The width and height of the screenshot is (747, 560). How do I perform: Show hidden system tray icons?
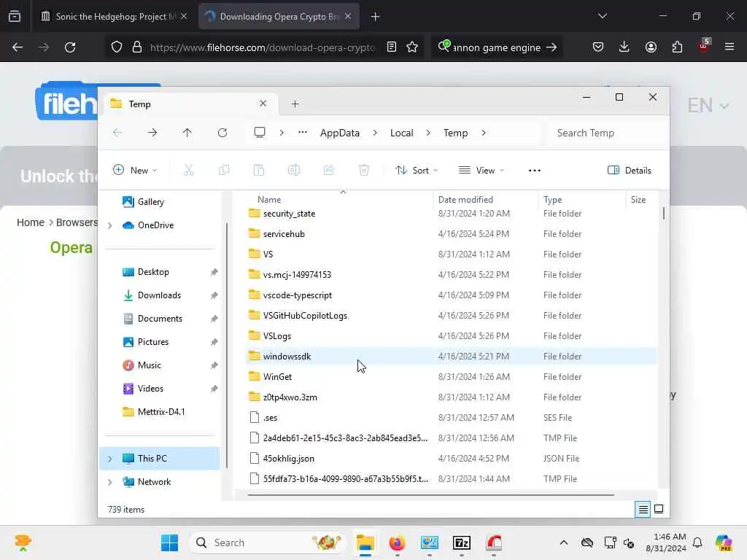click(564, 542)
